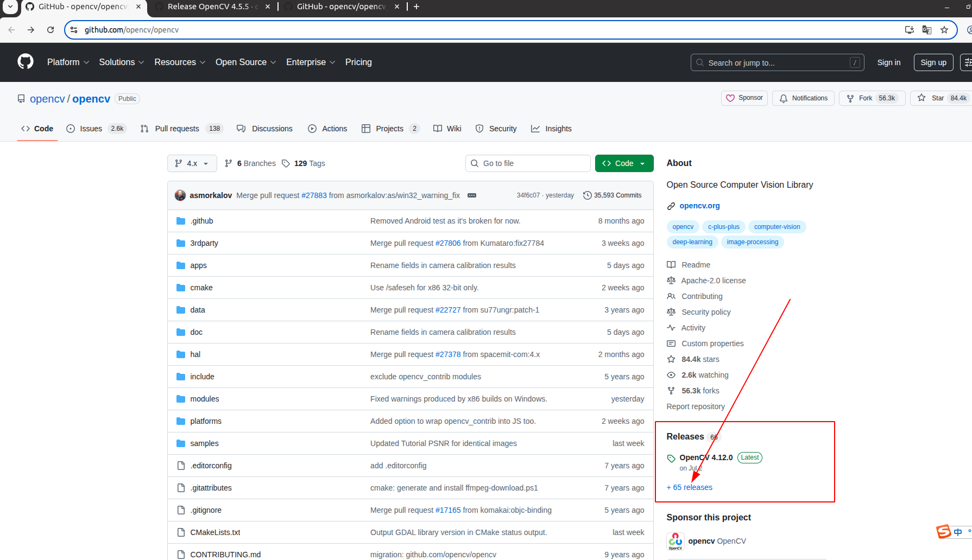972x560 pixels.
Task: Open the .editorconfig file
Action: point(211,466)
